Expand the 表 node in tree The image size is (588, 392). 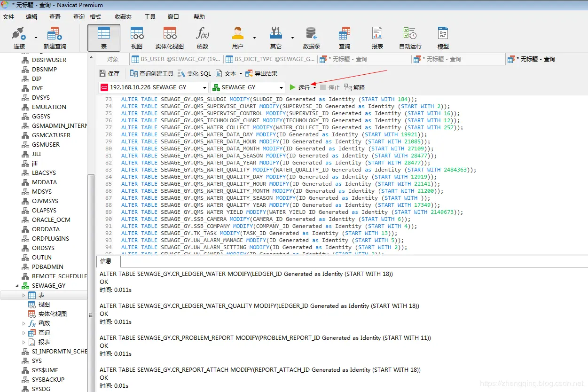tap(24, 295)
